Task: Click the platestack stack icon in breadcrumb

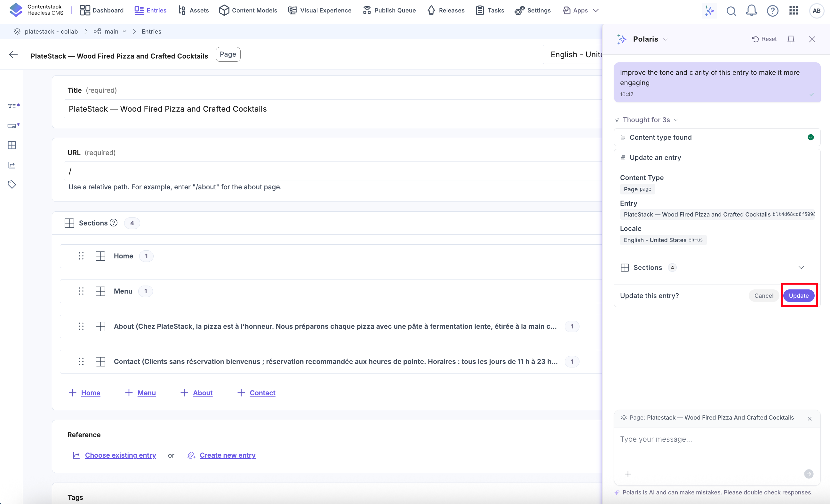Action: [x=17, y=31]
